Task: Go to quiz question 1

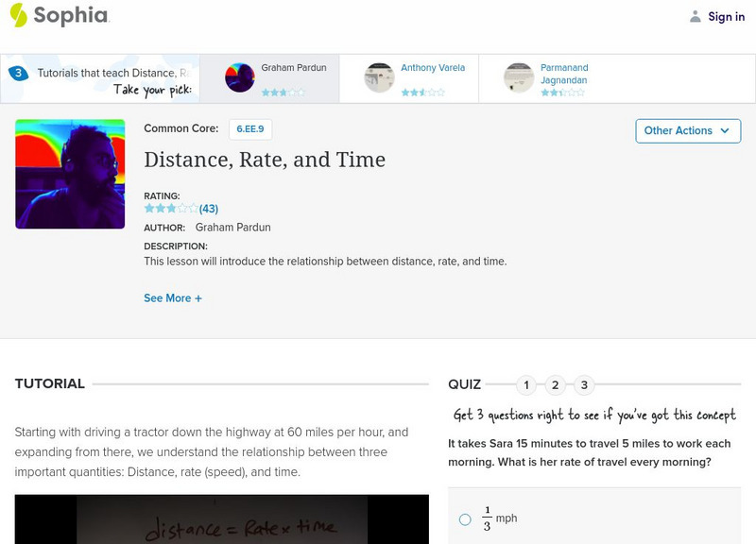Action: click(526, 385)
